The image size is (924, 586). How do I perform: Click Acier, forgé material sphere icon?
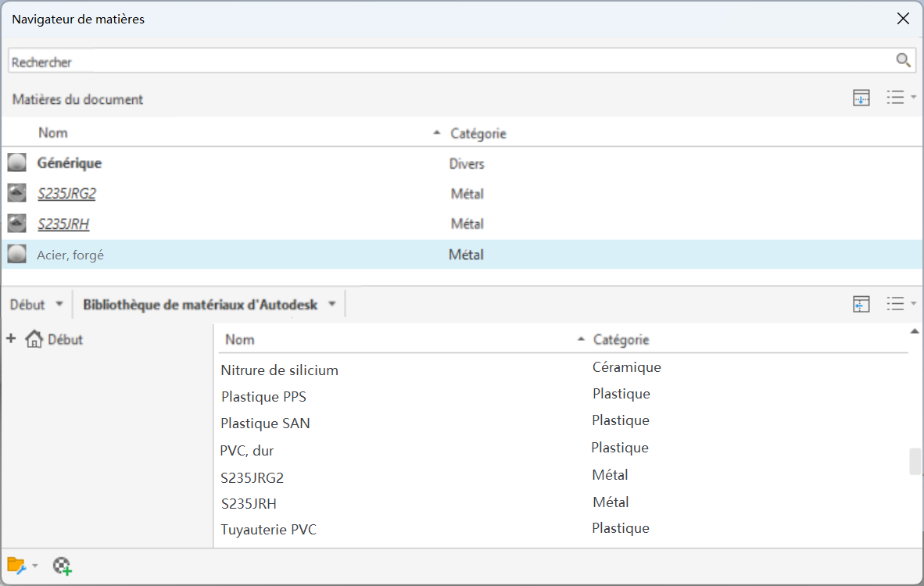click(16, 254)
